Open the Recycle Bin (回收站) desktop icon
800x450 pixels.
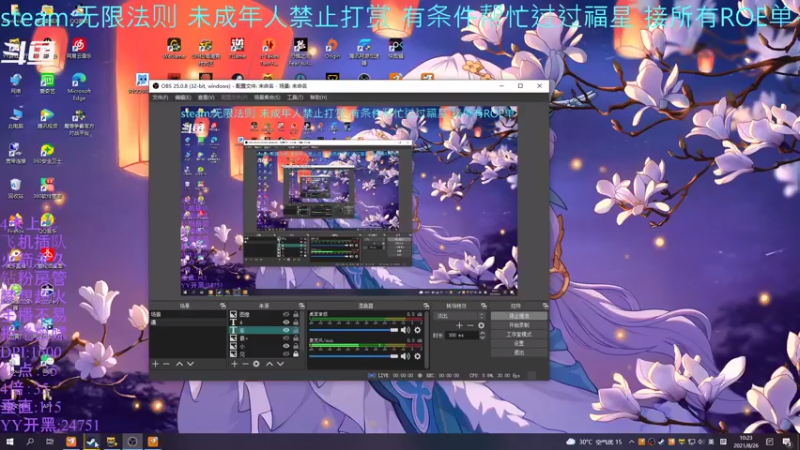tap(15, 188)
